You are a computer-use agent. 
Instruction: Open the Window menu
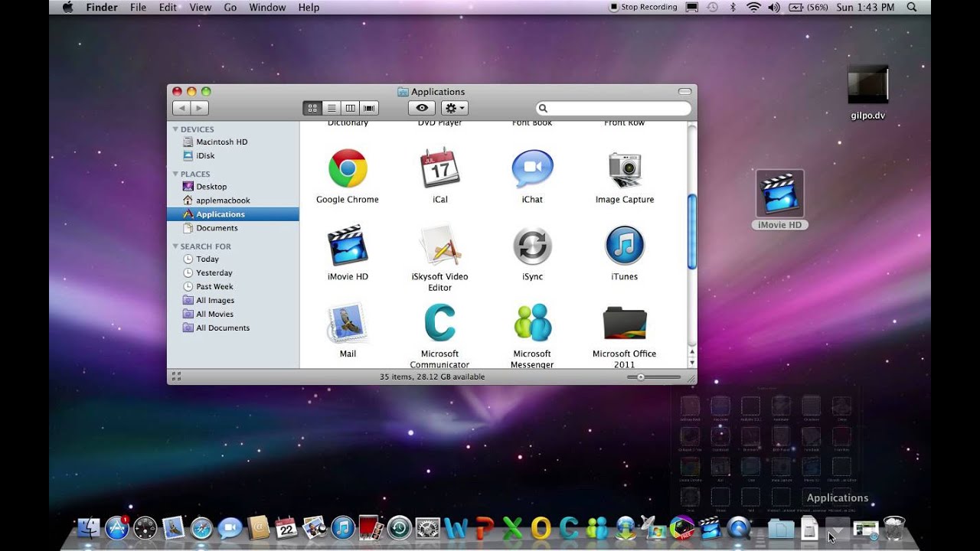point(267,7)
